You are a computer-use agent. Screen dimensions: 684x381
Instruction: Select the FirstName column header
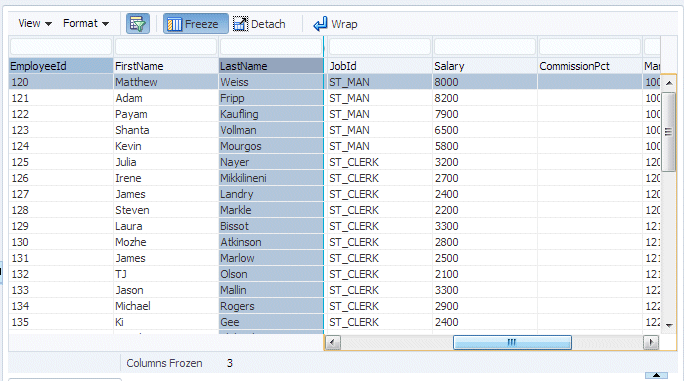(x=166, y=66)
